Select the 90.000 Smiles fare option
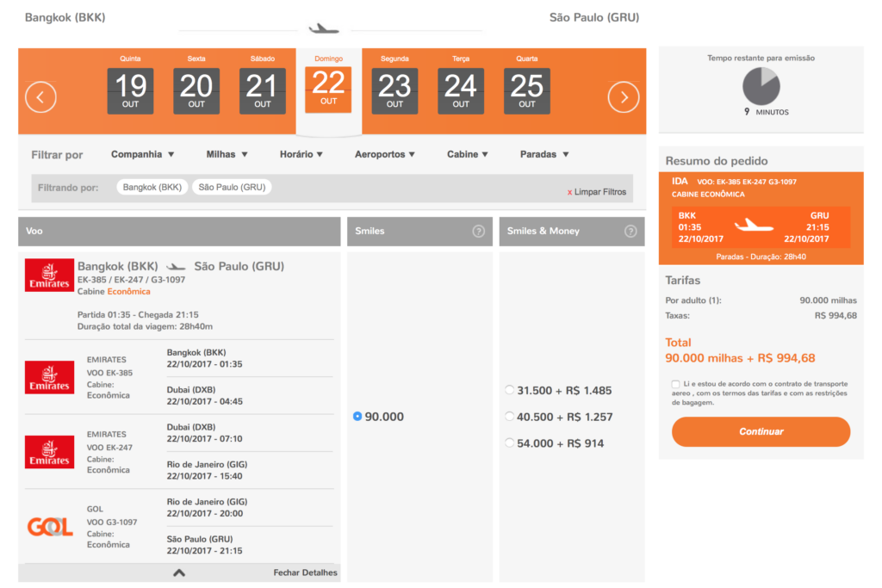Screen dimensions: 882x588 pyautogui.click(x=357, y=417)
